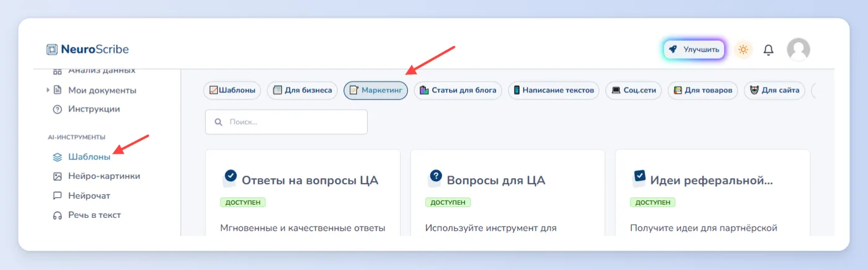Toggle the sun theme switch
The height and width of the screenshot is (270, 868).
(x=743, y=50)
